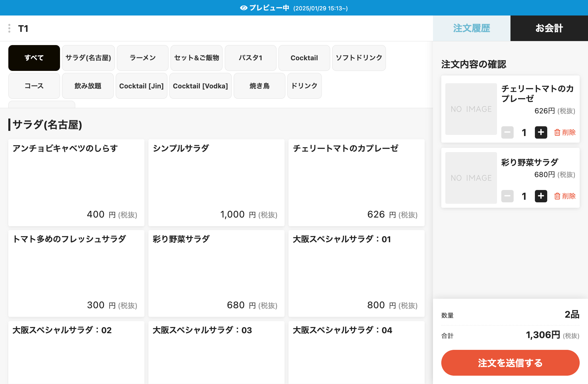Click the サラダ(名古屋) section heading
The image size is (588, 384).
[47, 125]
